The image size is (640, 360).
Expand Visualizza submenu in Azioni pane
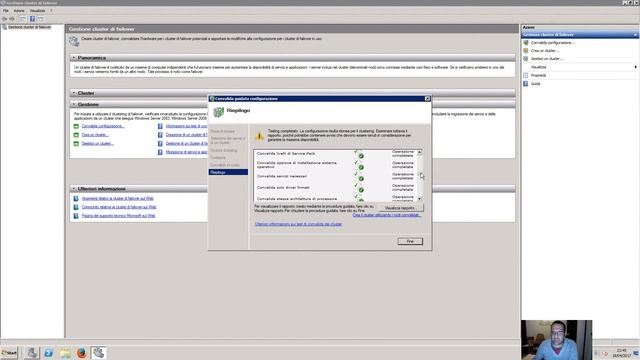tap(635, 67)
